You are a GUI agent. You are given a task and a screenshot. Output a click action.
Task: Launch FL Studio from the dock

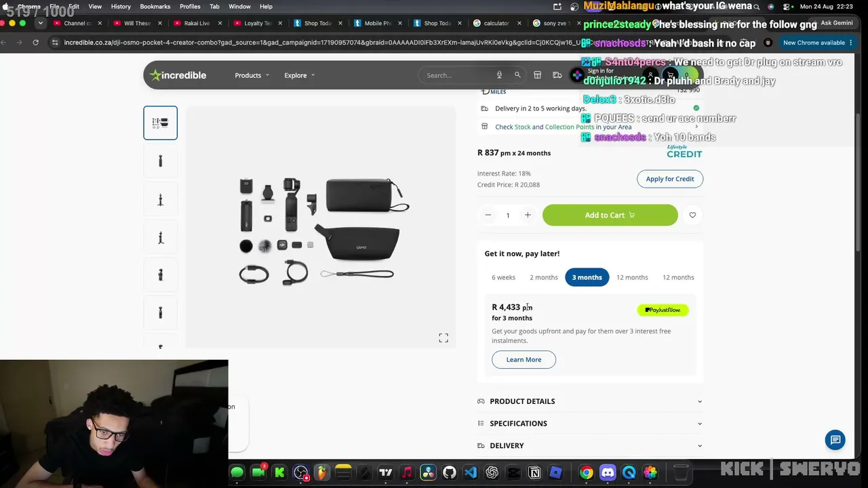coord(321,472)
